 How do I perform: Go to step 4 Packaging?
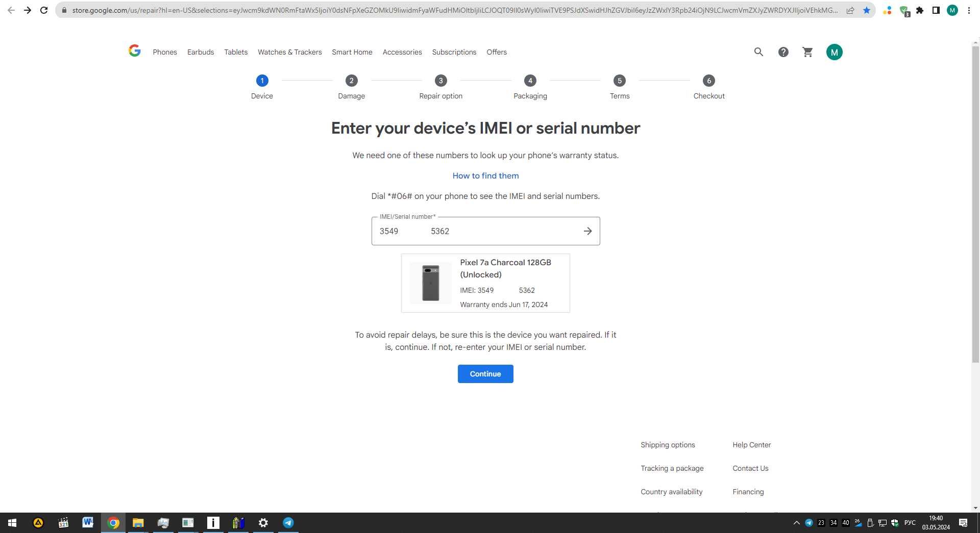click(x=530, y=87)
